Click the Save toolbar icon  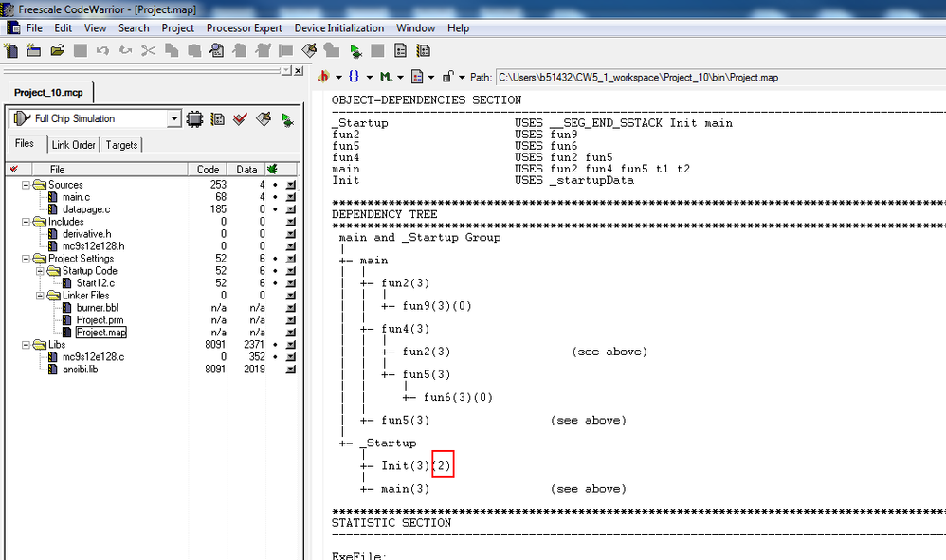coord(81,50)
